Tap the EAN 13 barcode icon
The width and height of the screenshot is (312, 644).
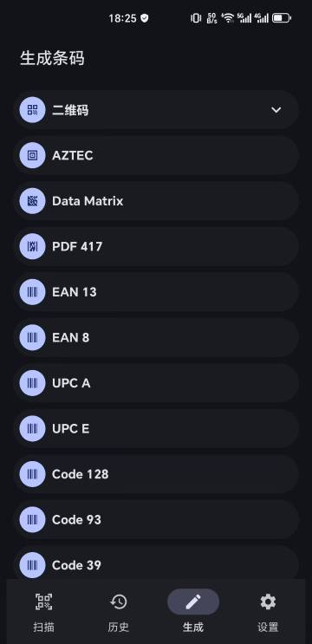(x=32, y=292)
